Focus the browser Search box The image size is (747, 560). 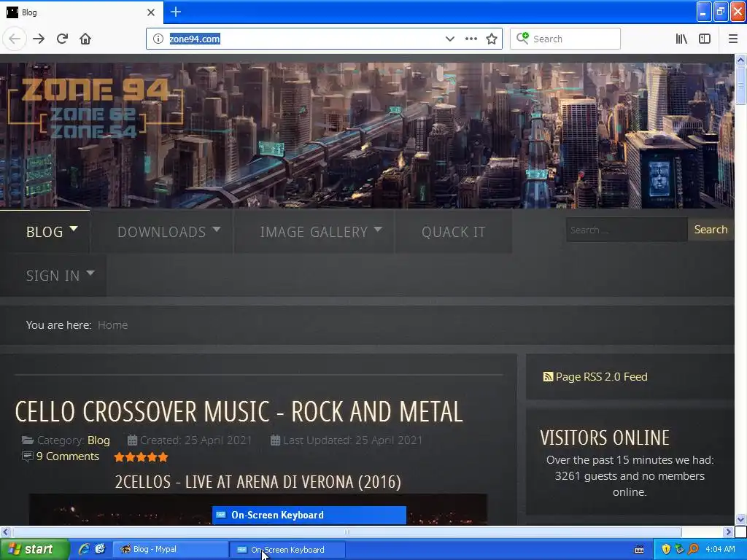point(565,39)
